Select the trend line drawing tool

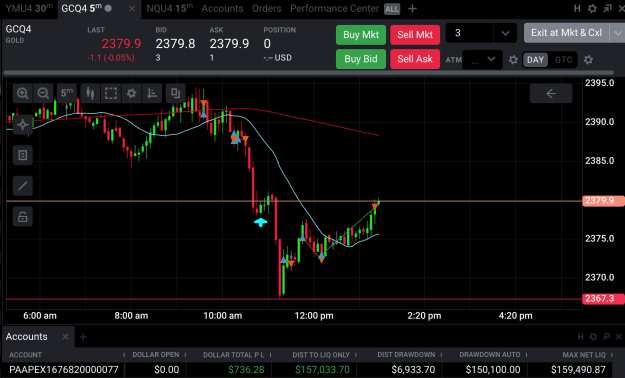click(x=22, y=186)
